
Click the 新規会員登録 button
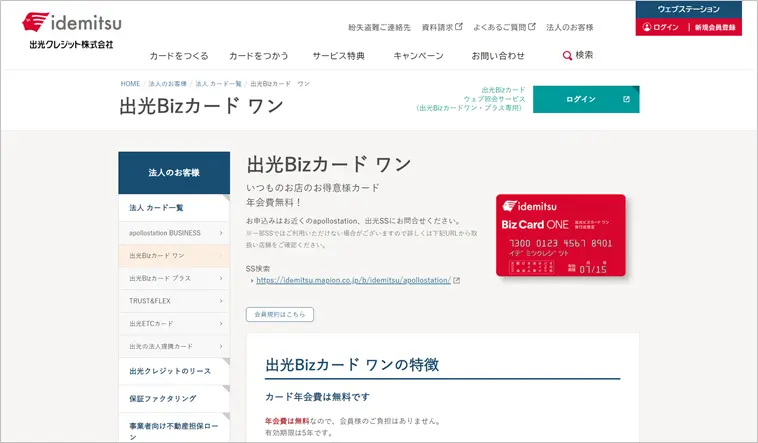[x=717, y=28]
